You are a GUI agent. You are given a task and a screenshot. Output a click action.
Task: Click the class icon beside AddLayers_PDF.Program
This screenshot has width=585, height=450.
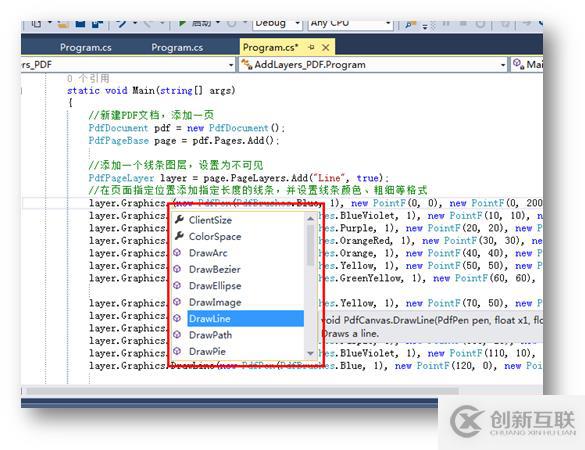247,64
